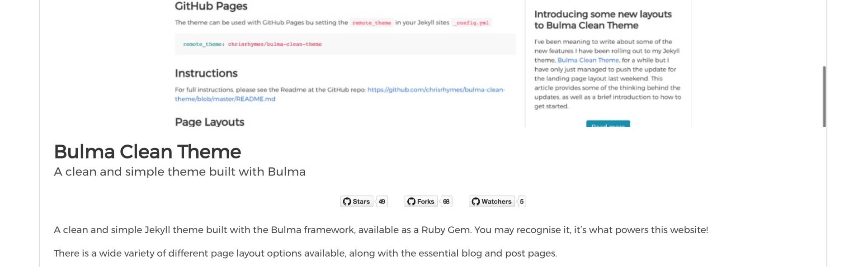The image size is (868, 267).
Task: Click the _config.yml inline code tag
Action: [472, 23]
